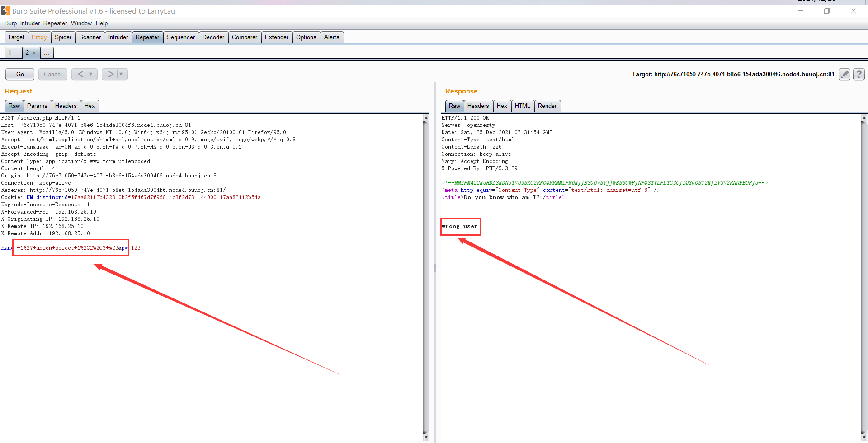This screenshot has width=868, height=443.
Task: Switch to the Target tab
Action: point(16,37)
